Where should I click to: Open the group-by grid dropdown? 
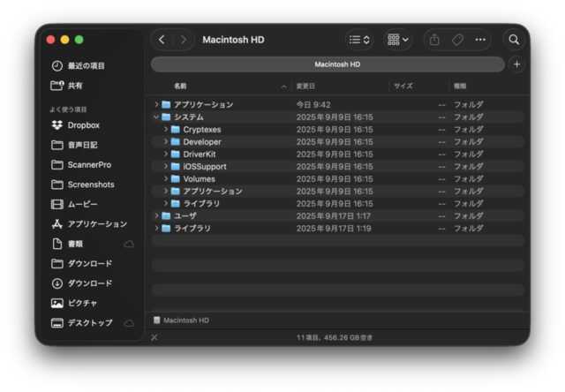[x=398, y=40]
